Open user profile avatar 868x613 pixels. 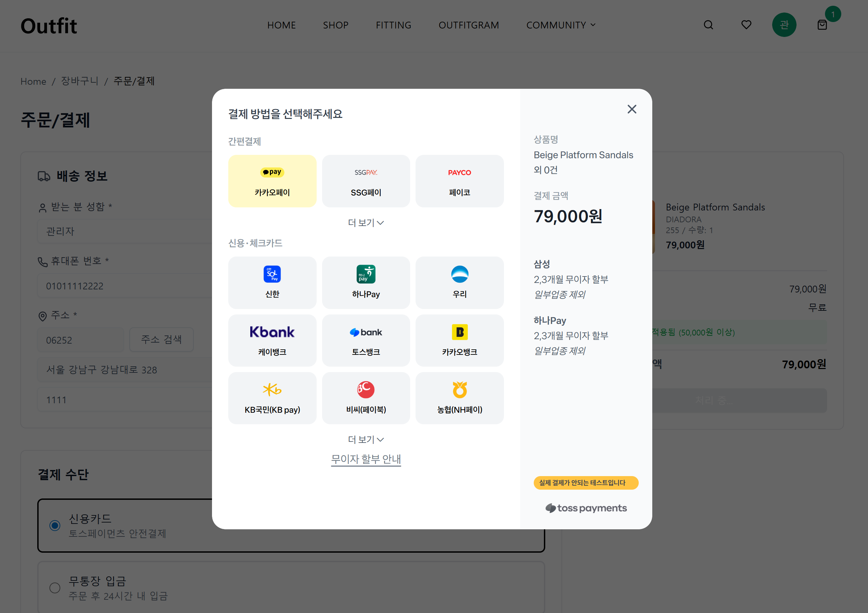tap(784, 25)
